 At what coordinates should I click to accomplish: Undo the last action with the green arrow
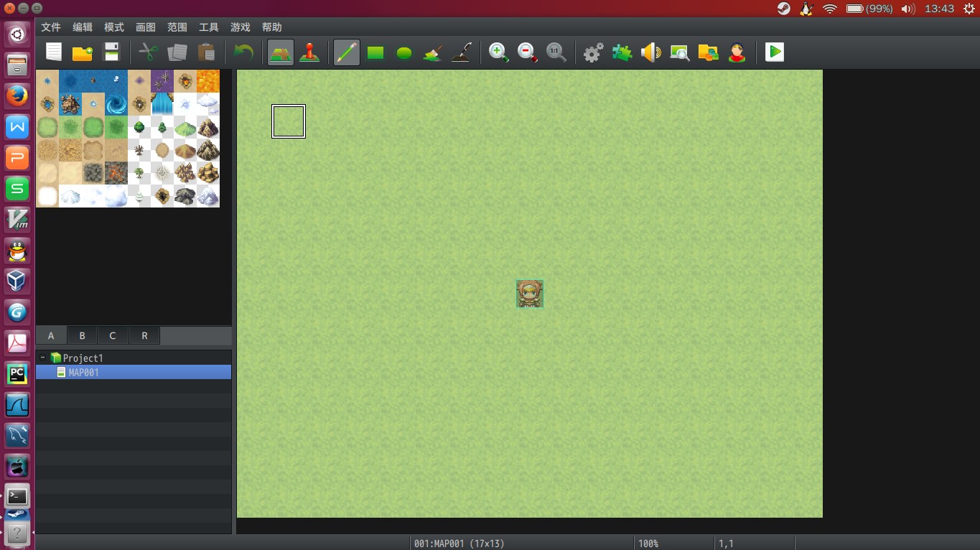243,52
